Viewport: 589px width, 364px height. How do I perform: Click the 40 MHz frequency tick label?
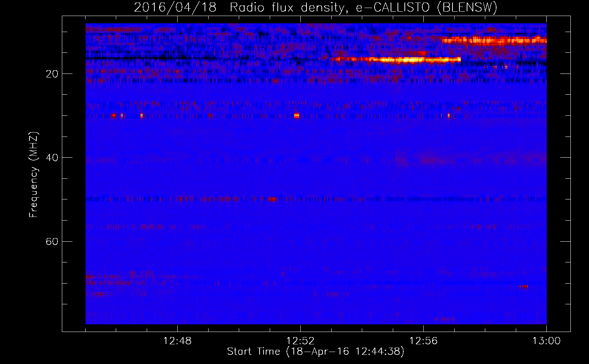[x=52, y=158]
